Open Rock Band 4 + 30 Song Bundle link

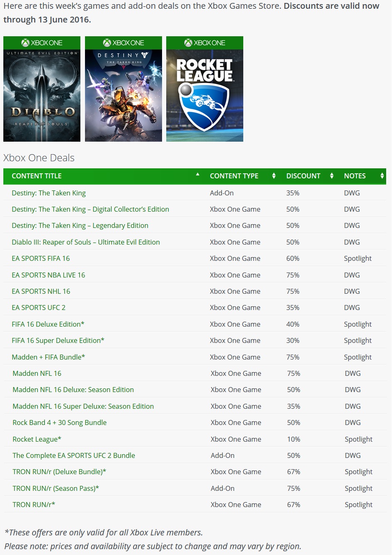pos(60,422)
